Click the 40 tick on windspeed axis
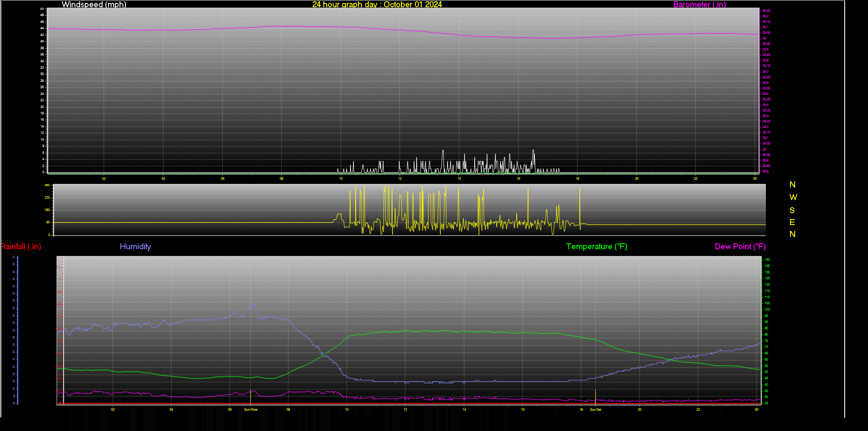Screen dimensions: 868x431 point(42,41)
